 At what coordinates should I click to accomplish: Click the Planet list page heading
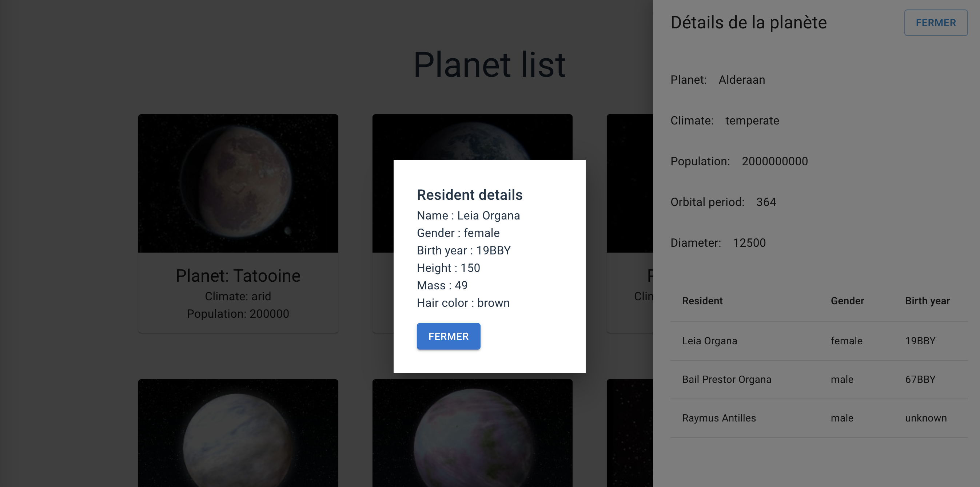pyautogui.click(x=490, y=65)
